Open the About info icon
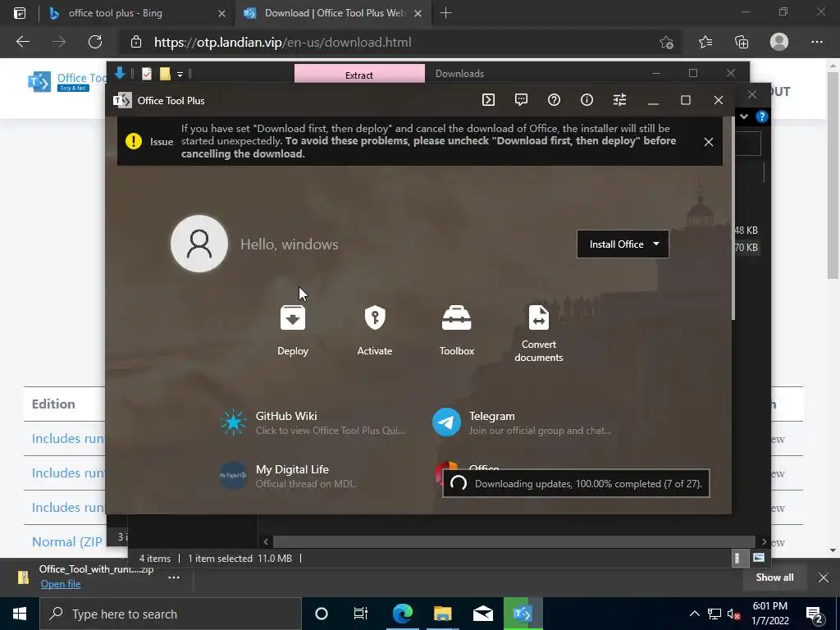The height and width of the screenshot is (630, 840). [587, 100]
